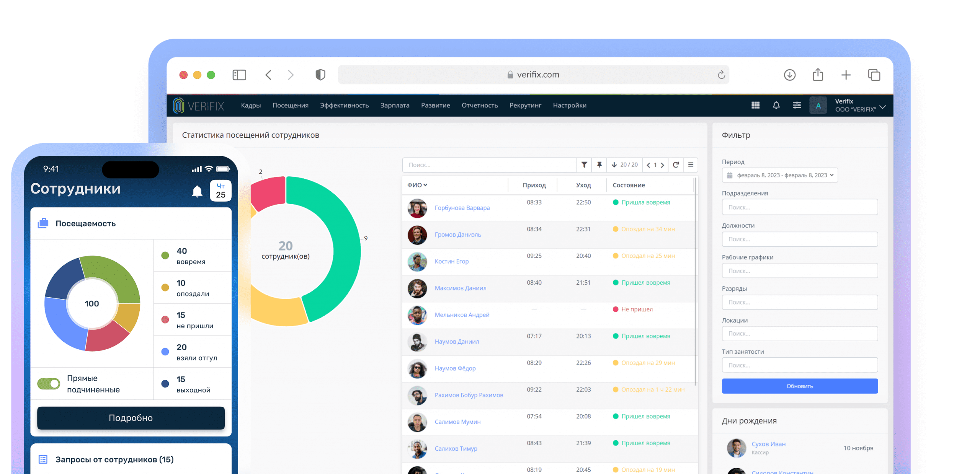The width and height of the screenshot is (980, 474).
Task: Open Рахимов Бобур Рахимов profile link
Action: point(469,395)
